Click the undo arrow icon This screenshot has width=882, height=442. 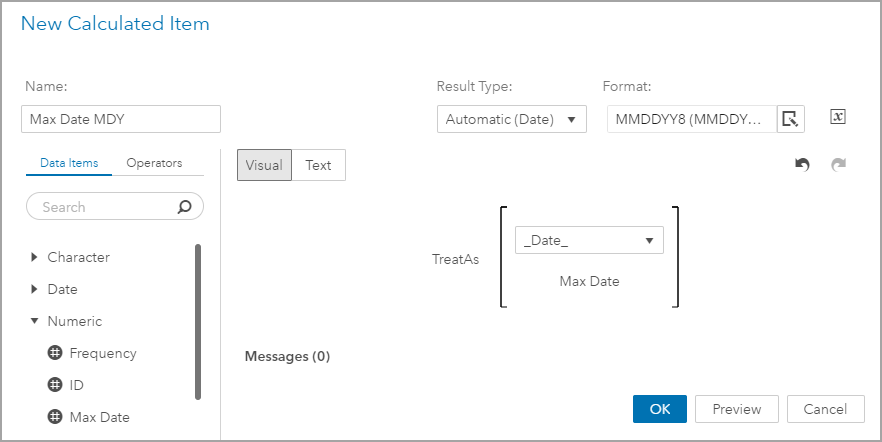click(802, 165)
